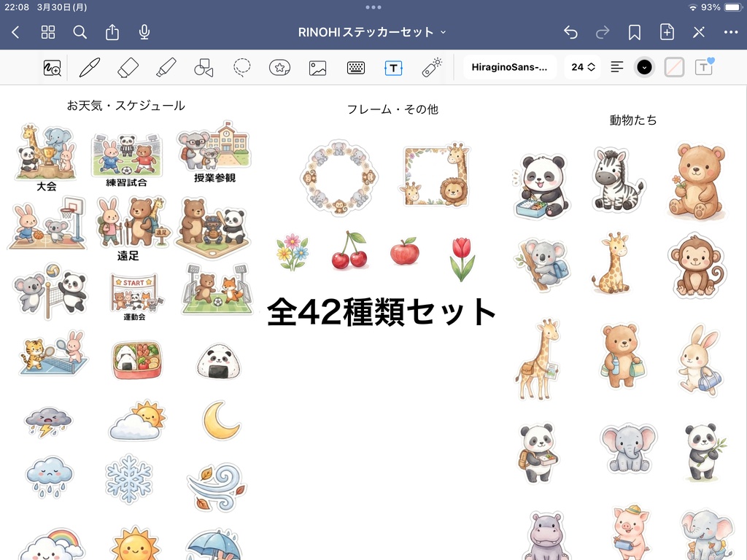The height and width of the screenshot is (560, 747).
Task: Open the image insertion tool
Action: 316,67
